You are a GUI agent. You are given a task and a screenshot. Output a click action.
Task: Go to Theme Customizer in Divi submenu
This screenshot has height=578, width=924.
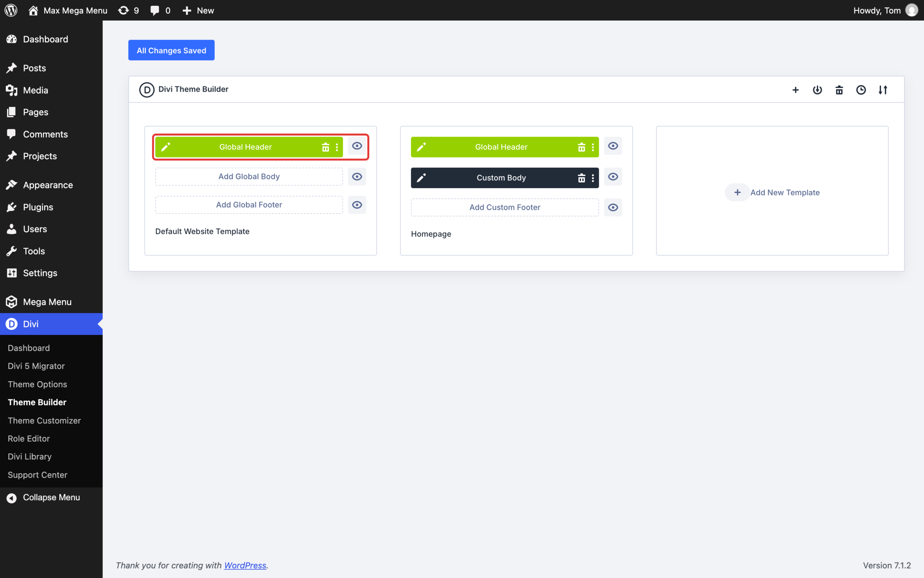point(44,420)
